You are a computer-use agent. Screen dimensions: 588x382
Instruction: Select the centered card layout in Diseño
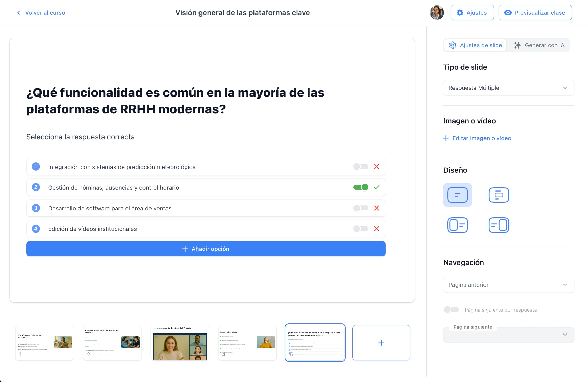[498, 195]
